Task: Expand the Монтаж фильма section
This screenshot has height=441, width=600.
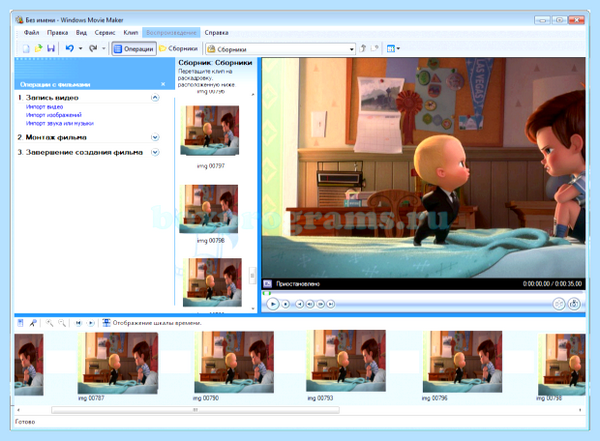Action: (x=155, y=137)
